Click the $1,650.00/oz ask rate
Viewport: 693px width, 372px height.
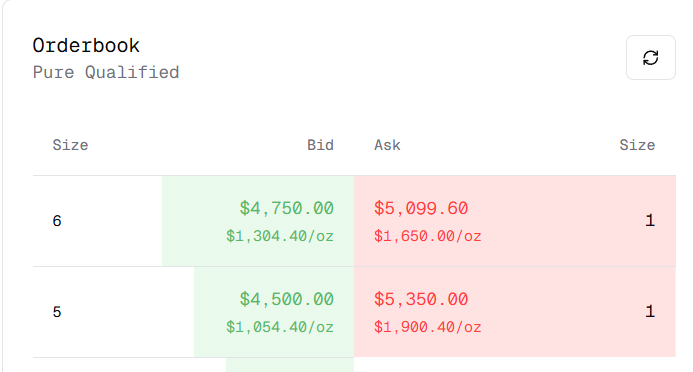427,236
